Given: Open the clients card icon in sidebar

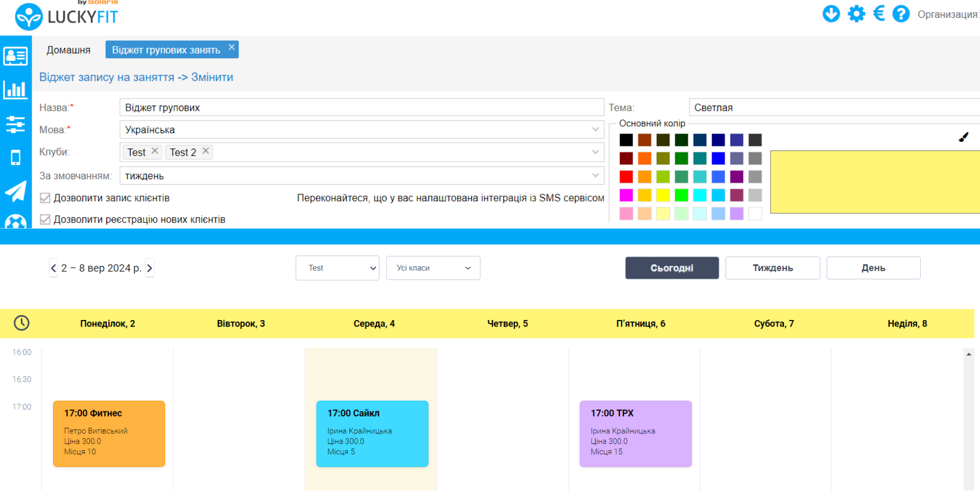Looking at the screenshot, I should [15, 56].
